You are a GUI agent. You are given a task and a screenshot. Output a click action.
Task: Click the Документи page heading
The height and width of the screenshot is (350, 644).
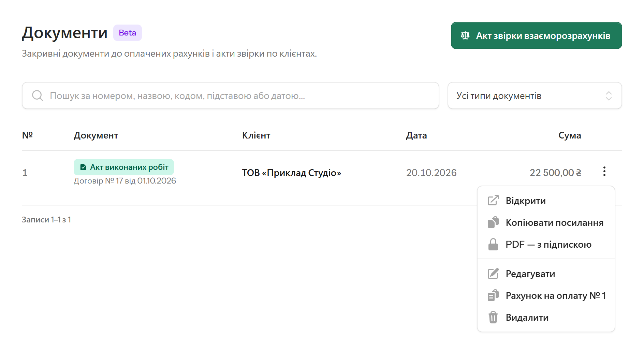coord(65,33)
